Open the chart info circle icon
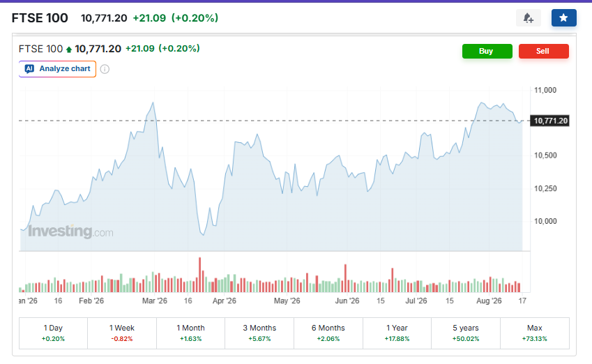 coord(105,69)
